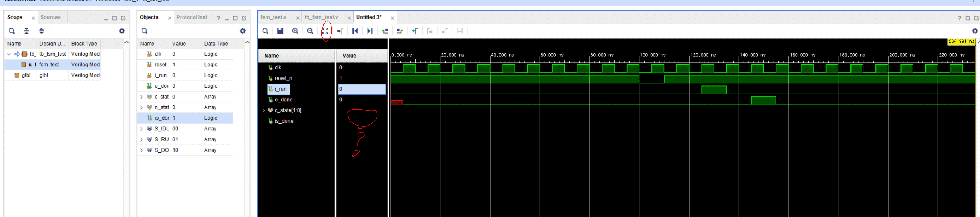Click the yellow 234,991 ns cursor time marker
The height and width of the screenshot is (217, 980).
961,42
